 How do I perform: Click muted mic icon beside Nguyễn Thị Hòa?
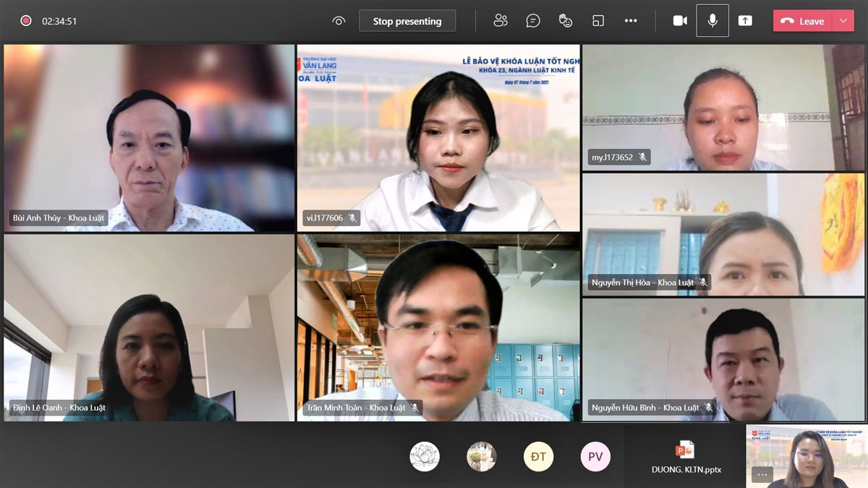tap(702, 283)
